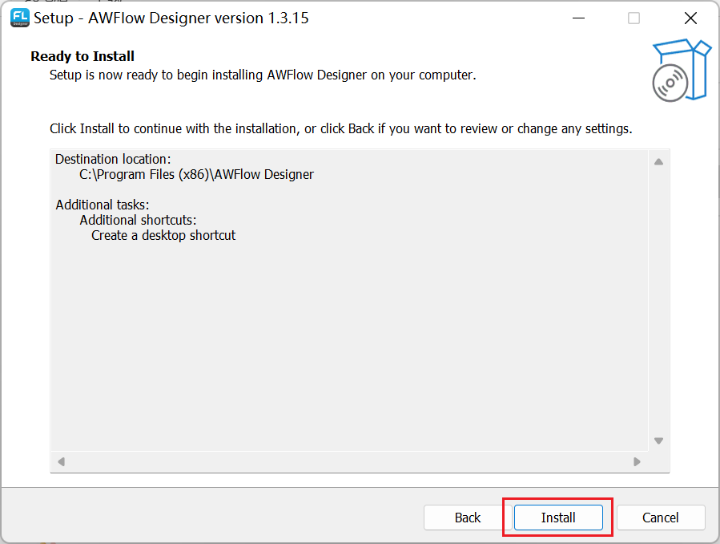Click the scroll left arrow in summary box

click(x=61, y=461)
